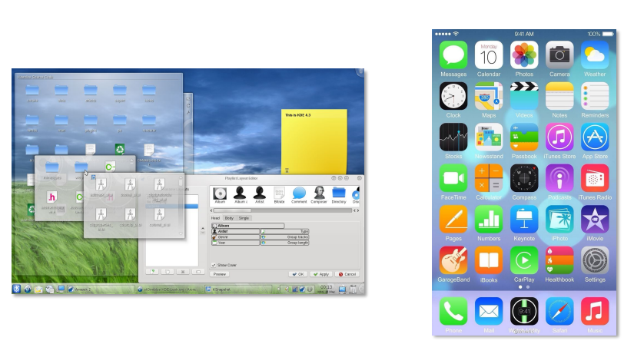The height and width of the screenshot is (344, 644).
Task: Pick the Bitrate token icon
Action: (279, 193)
